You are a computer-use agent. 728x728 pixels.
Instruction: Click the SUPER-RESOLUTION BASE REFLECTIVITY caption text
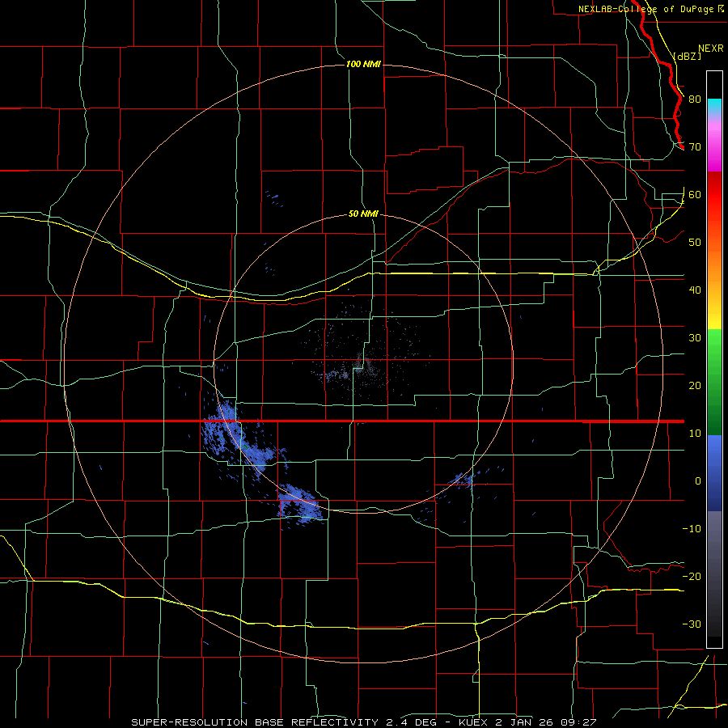tap(255, 722)
